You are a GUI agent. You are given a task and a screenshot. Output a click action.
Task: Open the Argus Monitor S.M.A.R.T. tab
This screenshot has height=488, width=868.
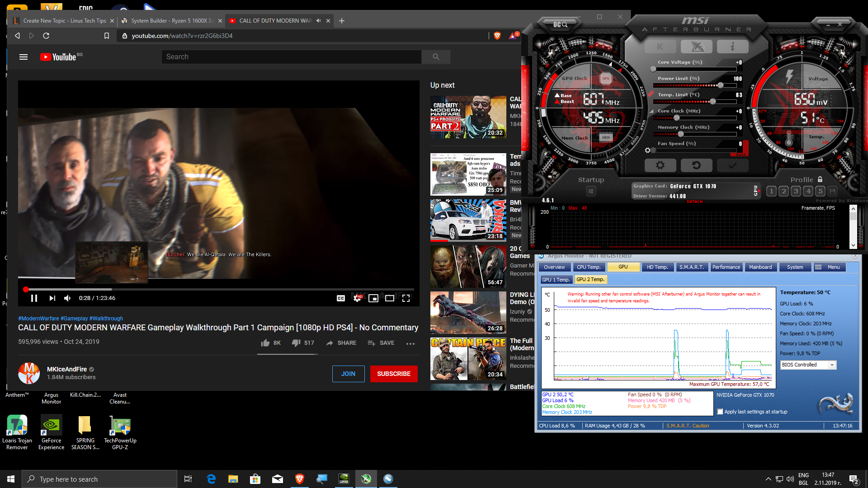[x=692, y=267]
